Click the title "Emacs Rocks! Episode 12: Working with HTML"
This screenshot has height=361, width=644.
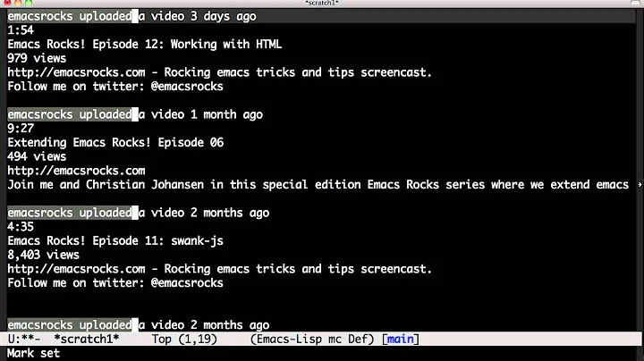[145, 44]
